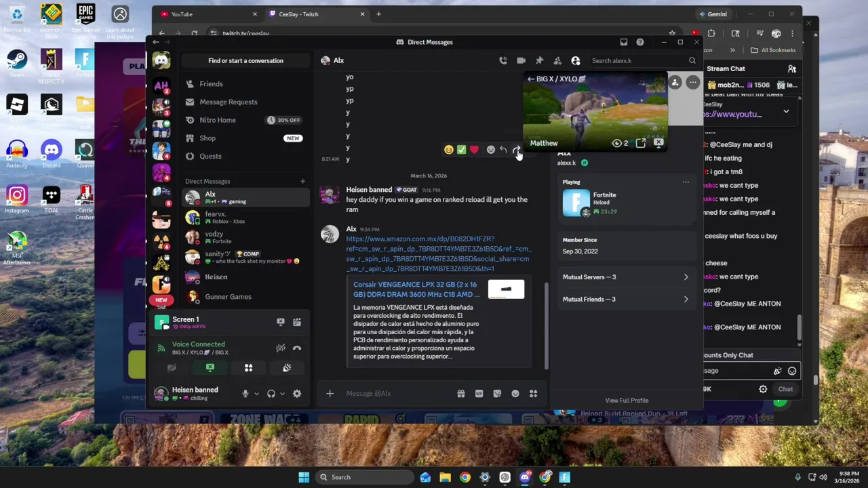Stop watching Matthew's stream
868x488 pixels.
658,143
